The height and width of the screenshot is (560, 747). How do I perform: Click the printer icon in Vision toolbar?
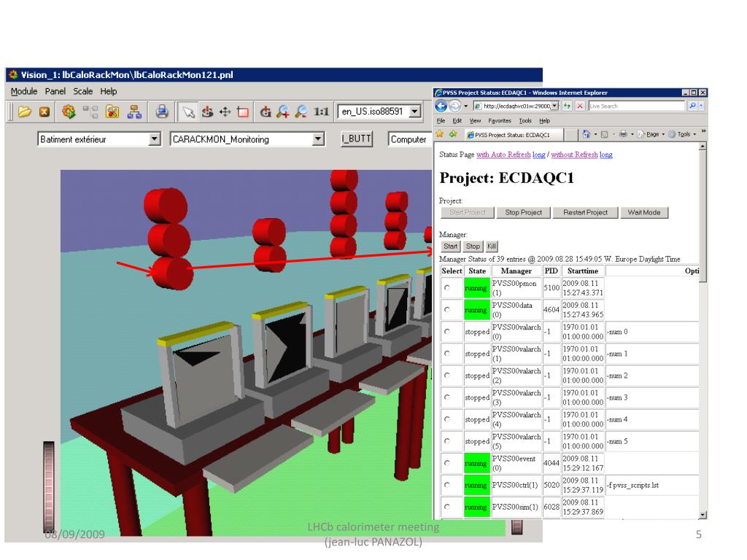pos(162,112)
